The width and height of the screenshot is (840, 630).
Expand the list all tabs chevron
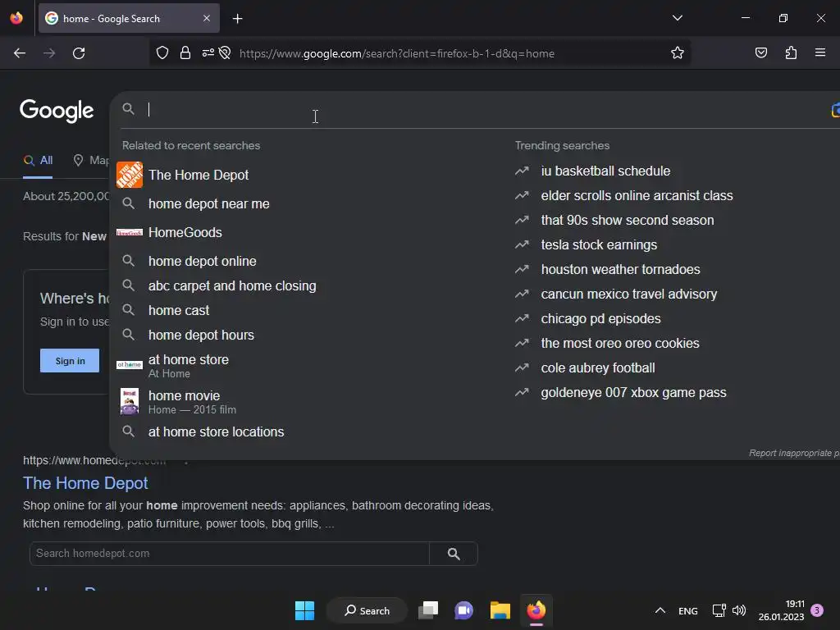tap(677, 18)
